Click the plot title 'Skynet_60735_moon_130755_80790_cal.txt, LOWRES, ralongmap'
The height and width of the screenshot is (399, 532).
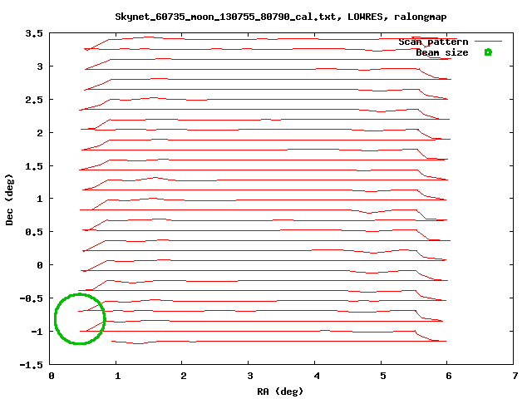point(281,17)
